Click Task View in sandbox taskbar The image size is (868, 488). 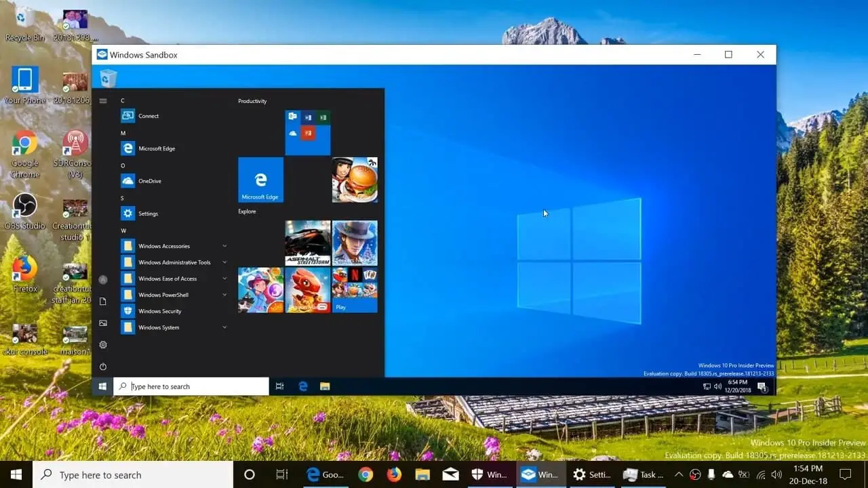pos(279,386)
